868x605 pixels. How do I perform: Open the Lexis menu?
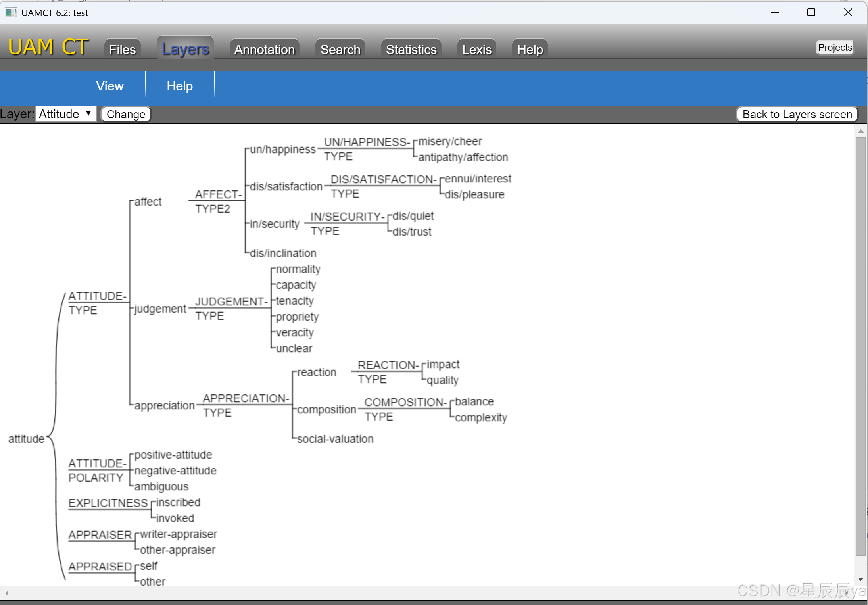click(x=476, y=49)
